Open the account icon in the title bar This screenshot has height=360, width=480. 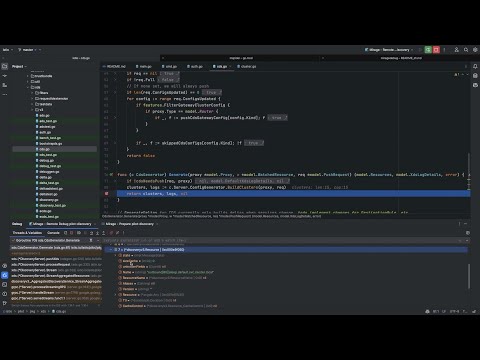456,50
